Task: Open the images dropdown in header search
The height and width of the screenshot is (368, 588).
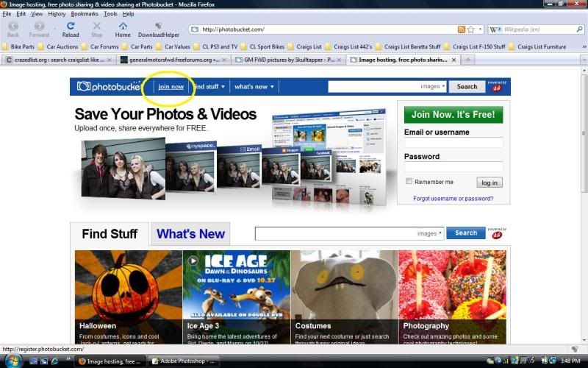Action: (432, 86)
